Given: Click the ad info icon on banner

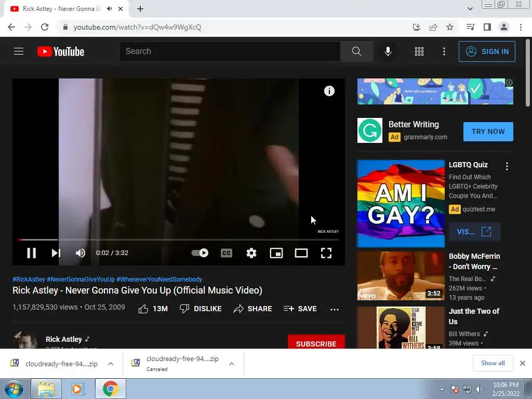Looking at the screenshot, I should pos(509,83).
